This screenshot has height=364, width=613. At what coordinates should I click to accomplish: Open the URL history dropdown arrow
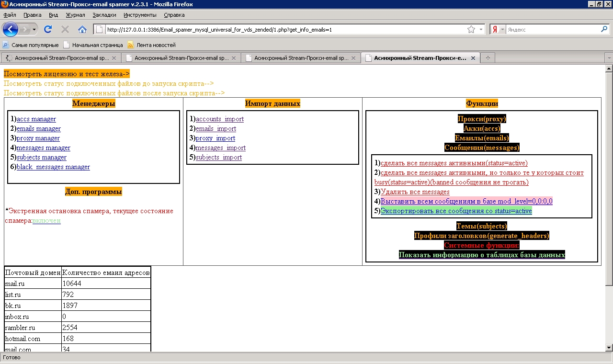point(481,29)
